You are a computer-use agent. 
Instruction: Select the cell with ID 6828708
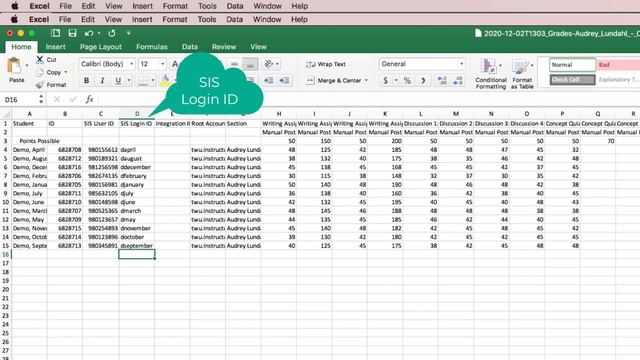point(65,149)
